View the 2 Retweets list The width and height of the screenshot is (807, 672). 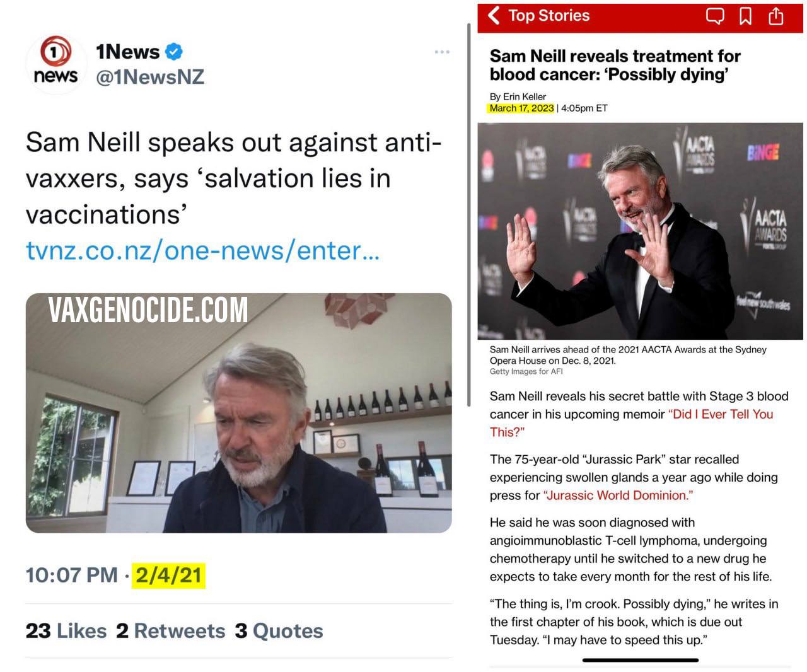171,630
